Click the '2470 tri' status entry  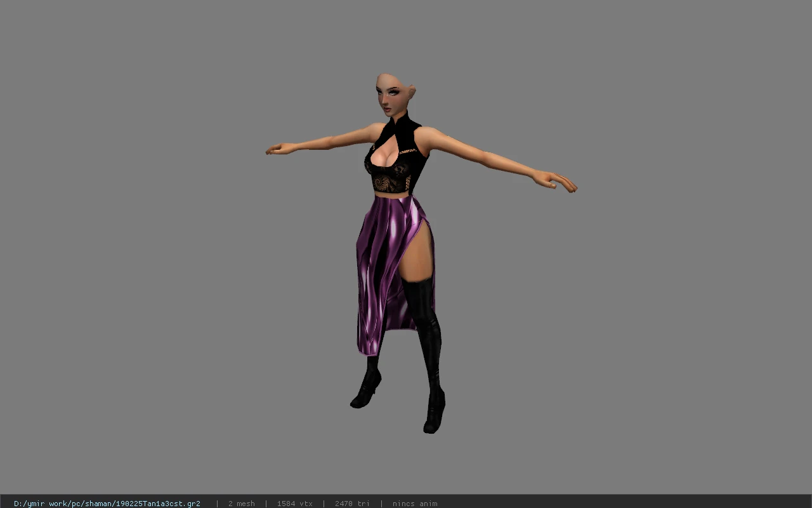click(352, 504)
